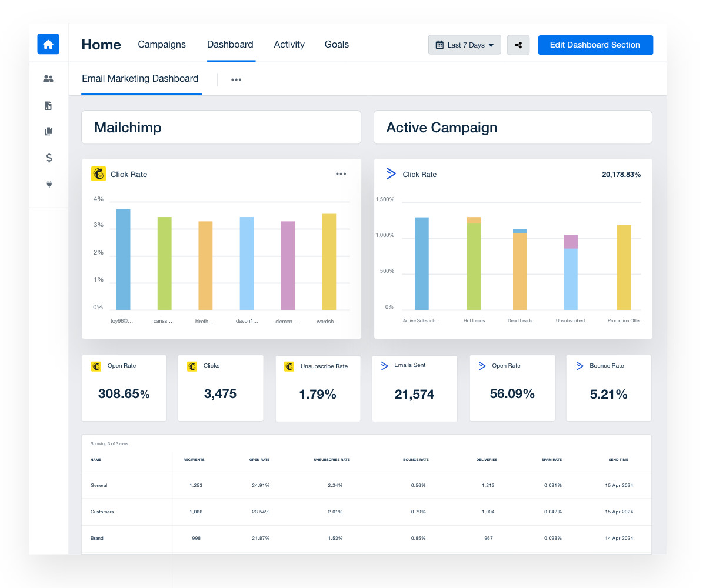The image size is (706, 588).
Task: Select the General row name
Action: click(x=99, y=485)
